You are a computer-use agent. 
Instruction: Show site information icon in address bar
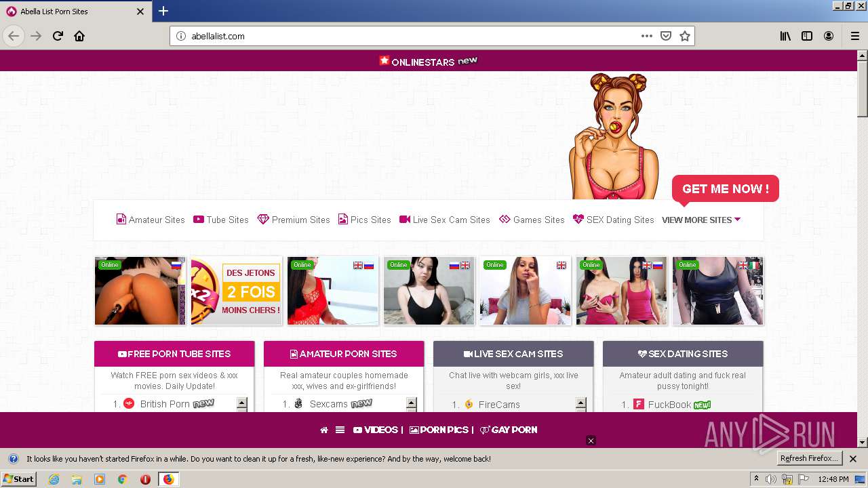coord(181,36)
